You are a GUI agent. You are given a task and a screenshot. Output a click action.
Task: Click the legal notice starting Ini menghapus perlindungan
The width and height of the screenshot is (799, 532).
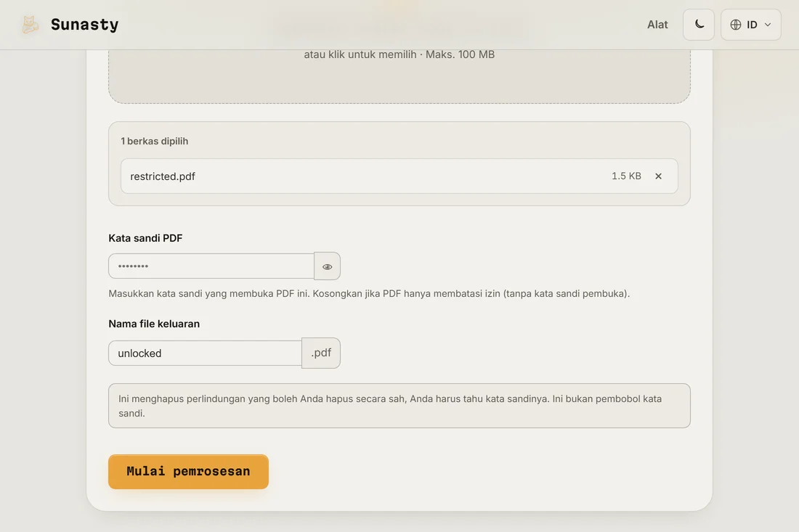(x=399, y=406)
